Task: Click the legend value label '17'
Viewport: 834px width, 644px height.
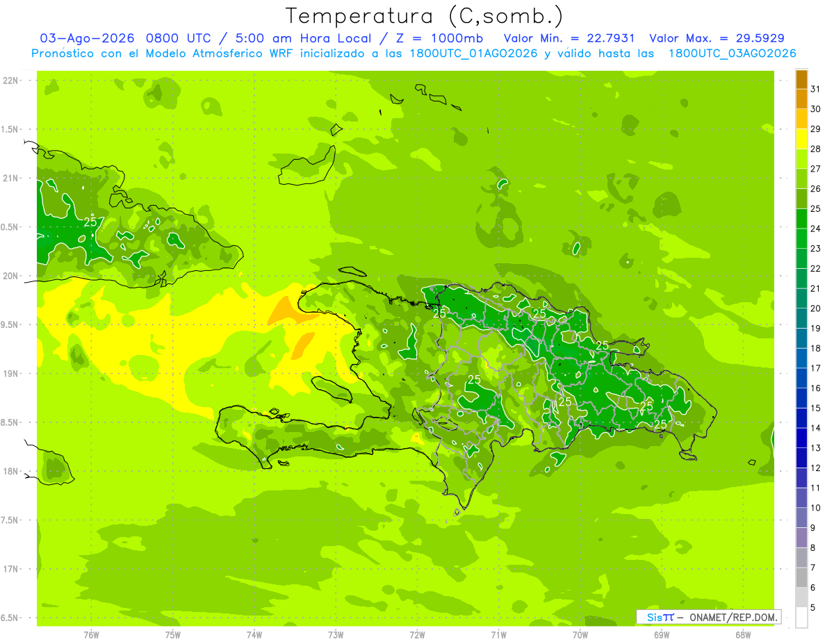Action: click(x=815, y=368)
